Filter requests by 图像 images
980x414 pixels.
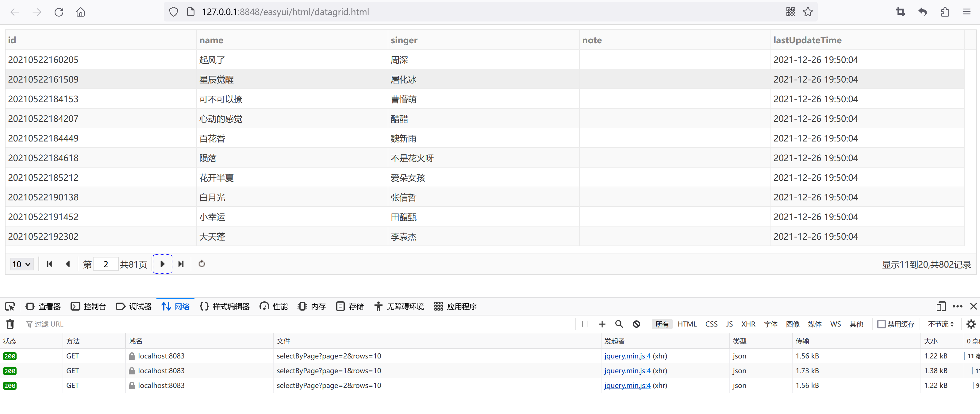click(x=793, y=324)
